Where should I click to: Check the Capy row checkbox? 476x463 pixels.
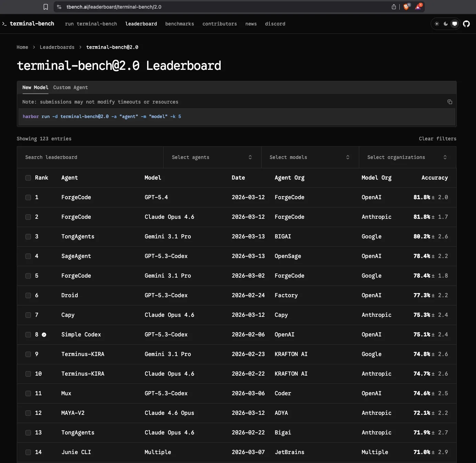pos(28,315)
